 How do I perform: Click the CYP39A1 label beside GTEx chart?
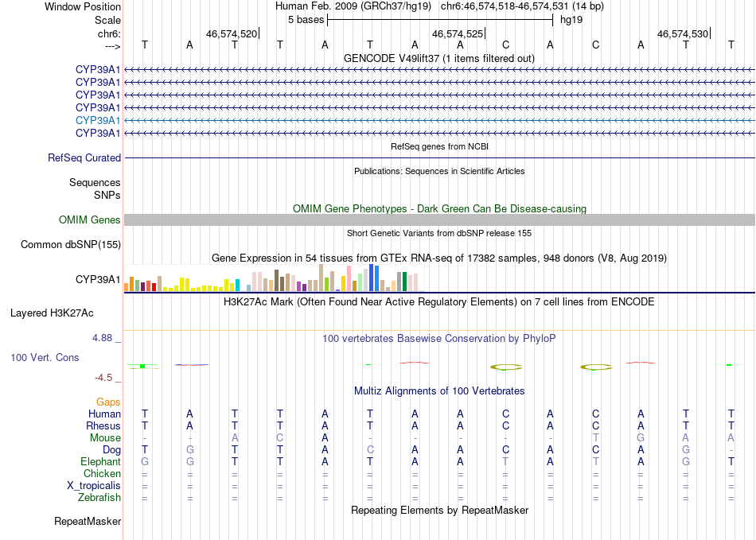point(98,279)
